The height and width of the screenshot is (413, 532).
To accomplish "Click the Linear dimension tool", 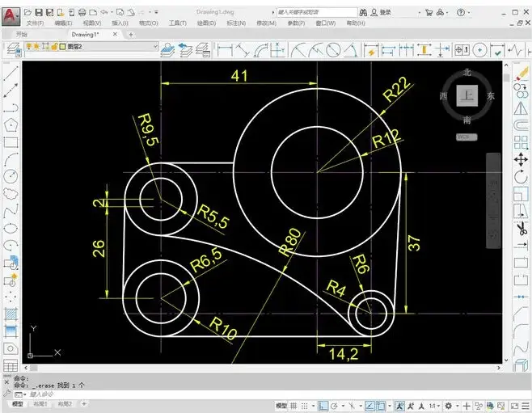I will [225, 50].
